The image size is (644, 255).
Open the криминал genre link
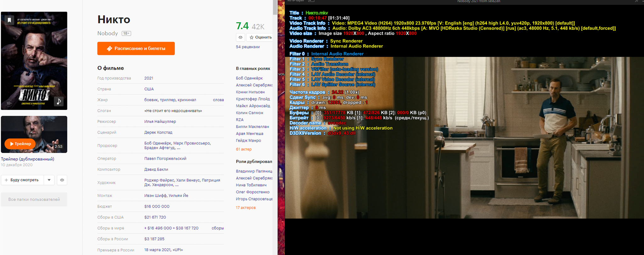[187, 100]
